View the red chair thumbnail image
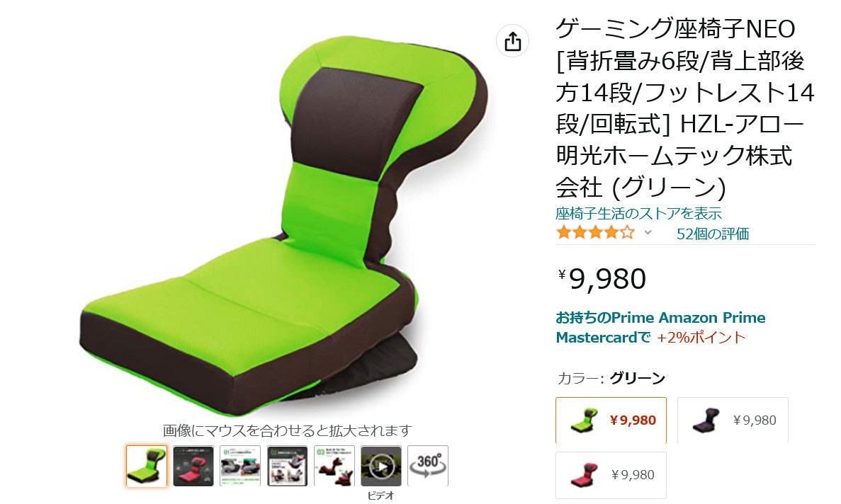Image resolution: width=841 pixels, height=504 pixels. pos(193,466)
